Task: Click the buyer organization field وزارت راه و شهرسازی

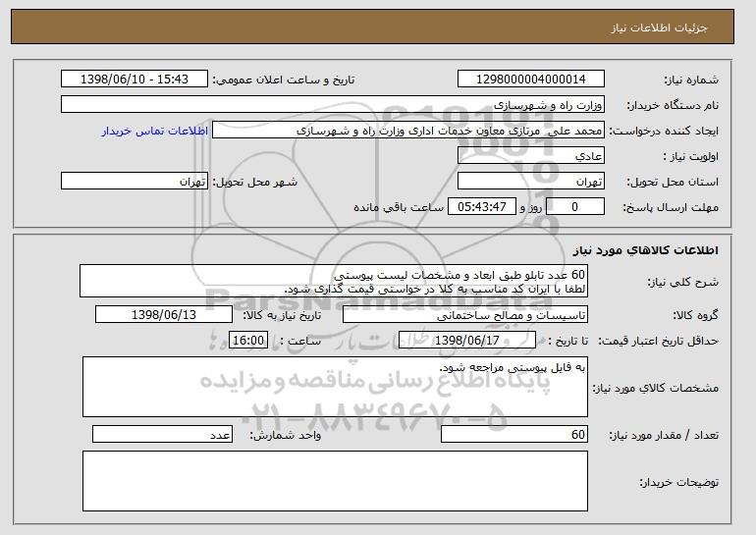Action: pos(333,105)
